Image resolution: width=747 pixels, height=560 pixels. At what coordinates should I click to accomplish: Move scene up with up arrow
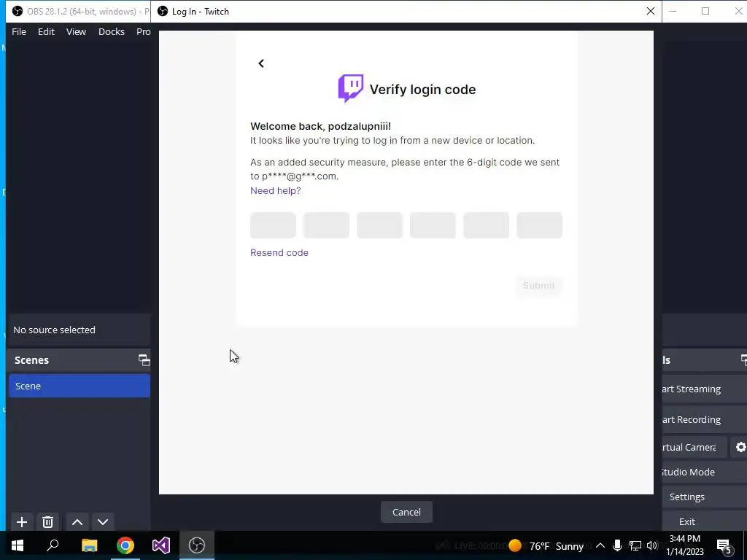77,522
